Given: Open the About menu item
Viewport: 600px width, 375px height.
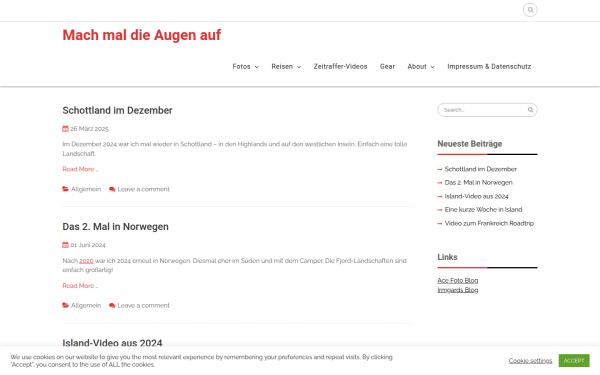Looking at the screenshot, I should pos(417,67).
